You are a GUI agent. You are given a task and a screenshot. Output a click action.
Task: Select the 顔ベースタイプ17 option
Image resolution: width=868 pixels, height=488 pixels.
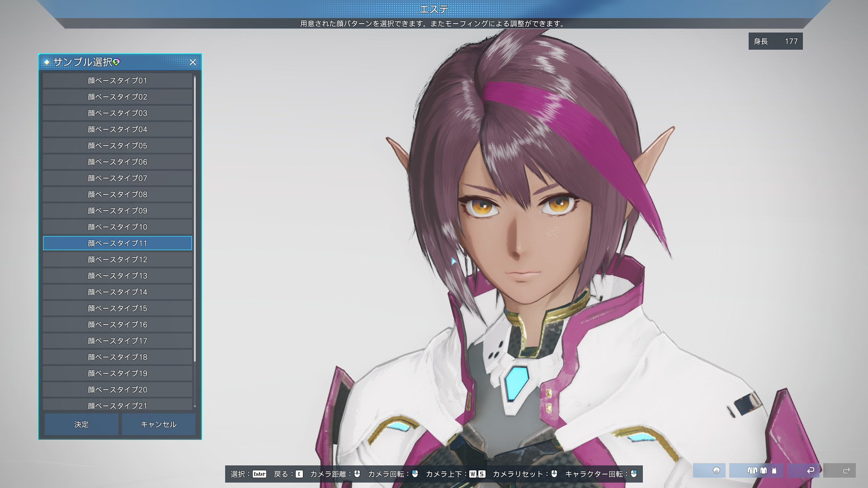[118, 341]
